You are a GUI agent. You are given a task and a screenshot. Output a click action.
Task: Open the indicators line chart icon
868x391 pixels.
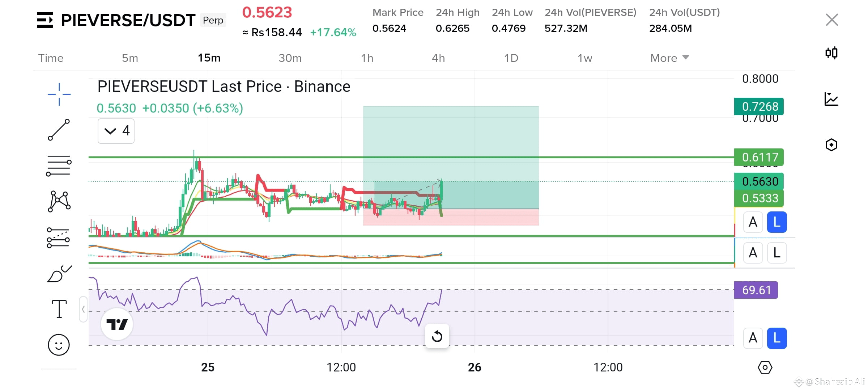pyautogui.click(x=831, y=99)
